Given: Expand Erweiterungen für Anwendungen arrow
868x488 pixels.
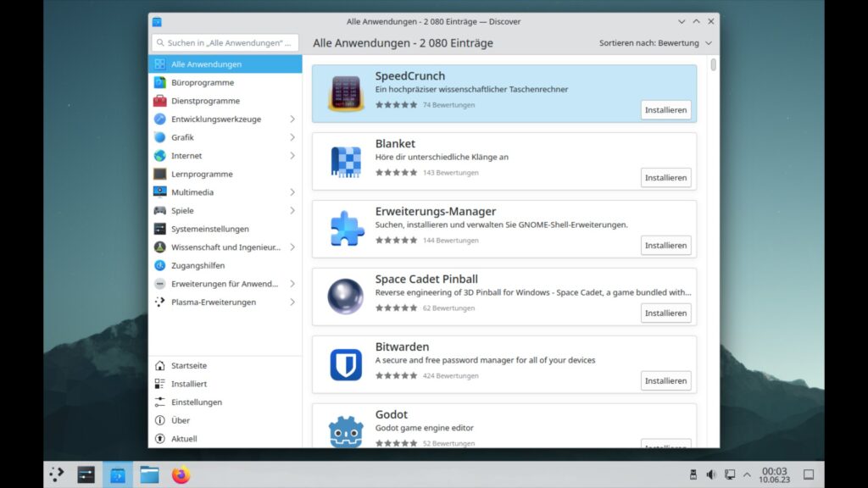Looking at the screenshot, I should point(292,284).
